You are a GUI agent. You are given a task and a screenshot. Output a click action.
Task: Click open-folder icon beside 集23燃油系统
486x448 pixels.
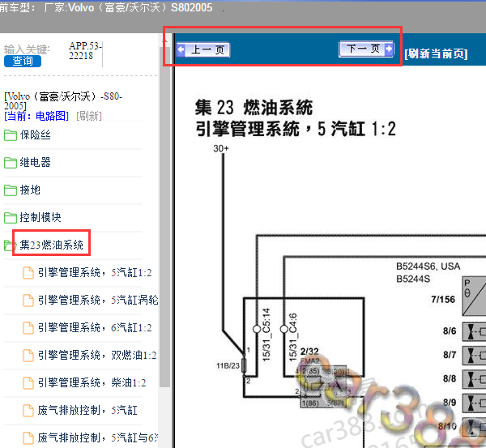(9, 245)
